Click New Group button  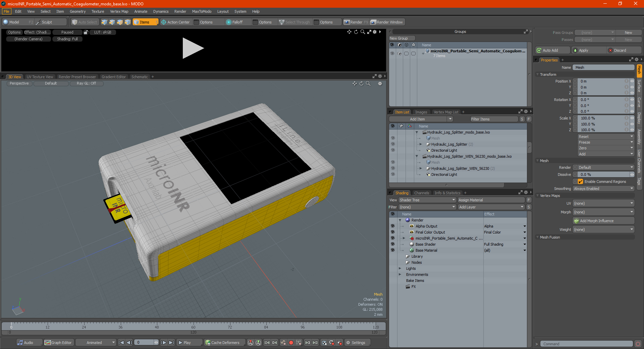coord(402,38)
